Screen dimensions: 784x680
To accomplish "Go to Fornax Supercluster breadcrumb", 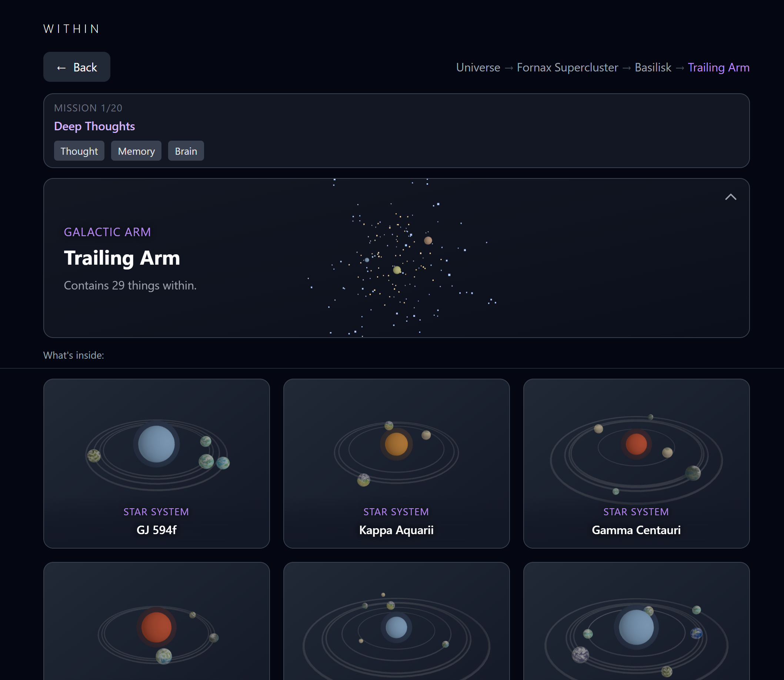I will [567, 67].
